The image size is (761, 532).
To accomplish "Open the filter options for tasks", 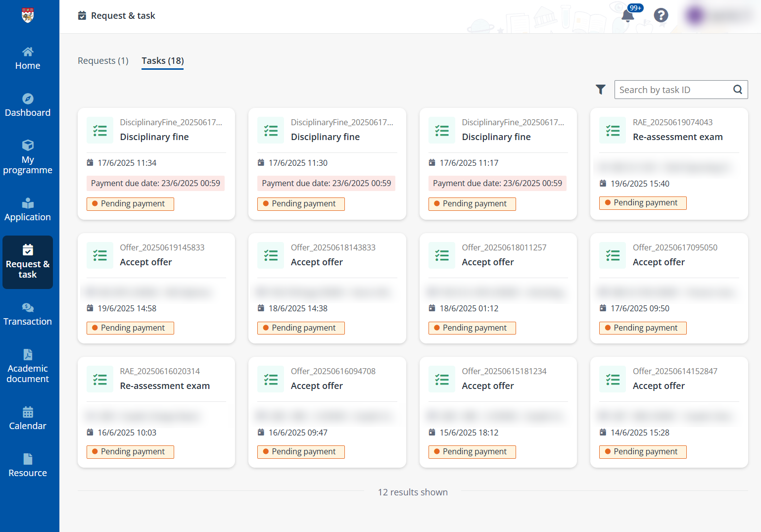I will tap(601, 90).
